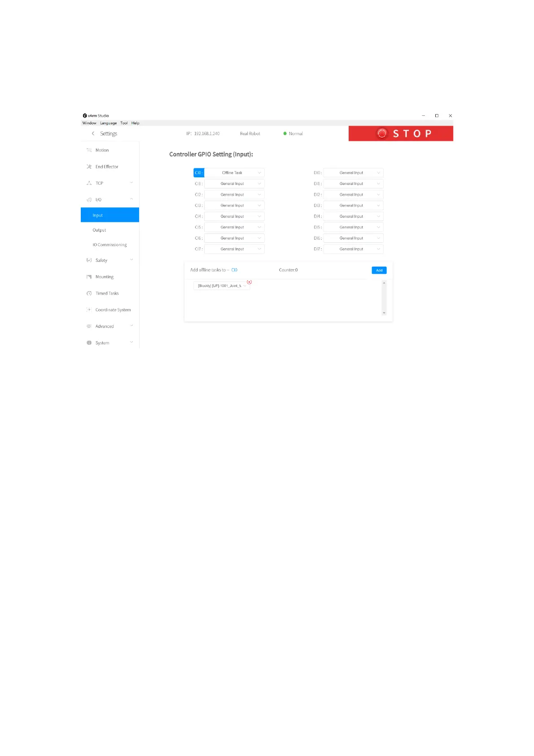
Task: Click the Real Robot label
Action: (x=250, y=134)
